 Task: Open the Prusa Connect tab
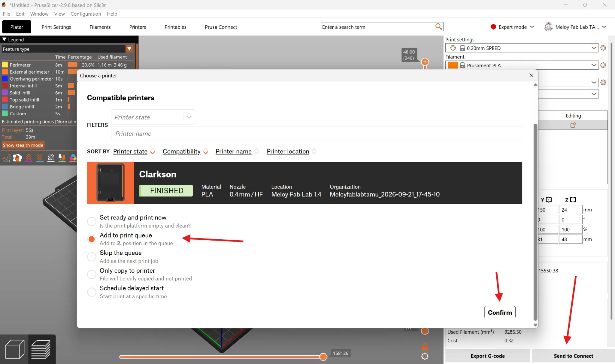[221, 27]
